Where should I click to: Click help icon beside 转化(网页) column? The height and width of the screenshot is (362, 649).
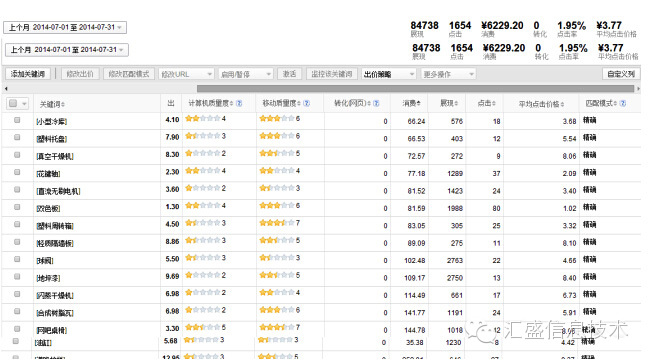376,103
